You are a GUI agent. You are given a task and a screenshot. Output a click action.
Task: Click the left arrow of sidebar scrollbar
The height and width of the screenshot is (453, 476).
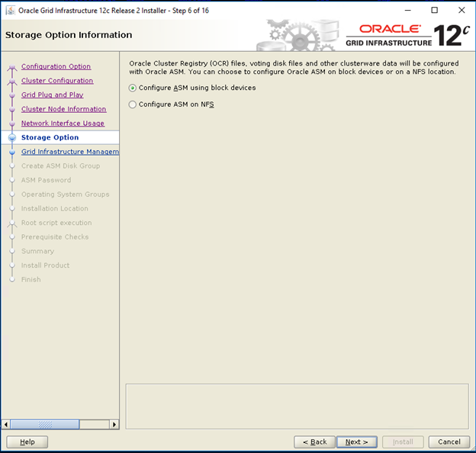pyautogui.click(x=6, y=424)
